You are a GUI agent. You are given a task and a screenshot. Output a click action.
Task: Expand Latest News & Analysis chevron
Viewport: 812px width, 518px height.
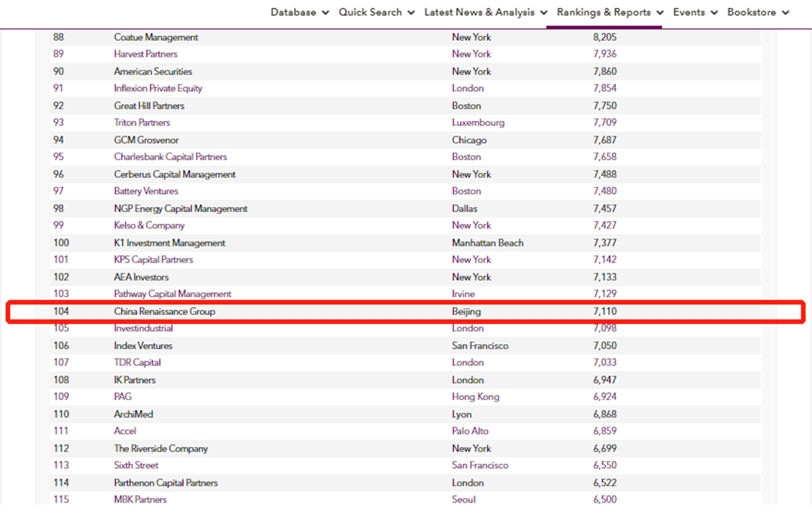[543, 12]
